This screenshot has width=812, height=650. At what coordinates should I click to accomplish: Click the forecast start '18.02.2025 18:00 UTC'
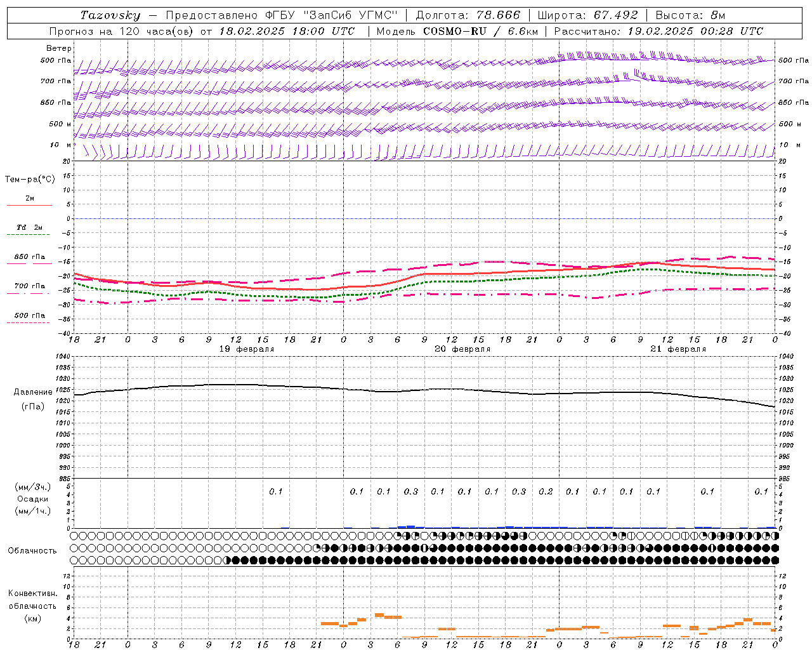[287, 31]
